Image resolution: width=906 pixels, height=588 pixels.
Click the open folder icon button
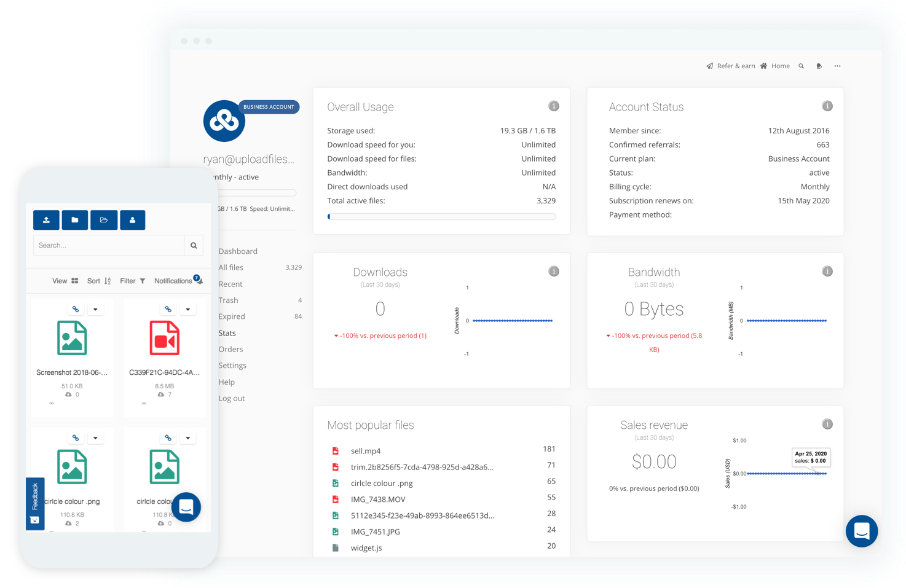tap(104, 220)
